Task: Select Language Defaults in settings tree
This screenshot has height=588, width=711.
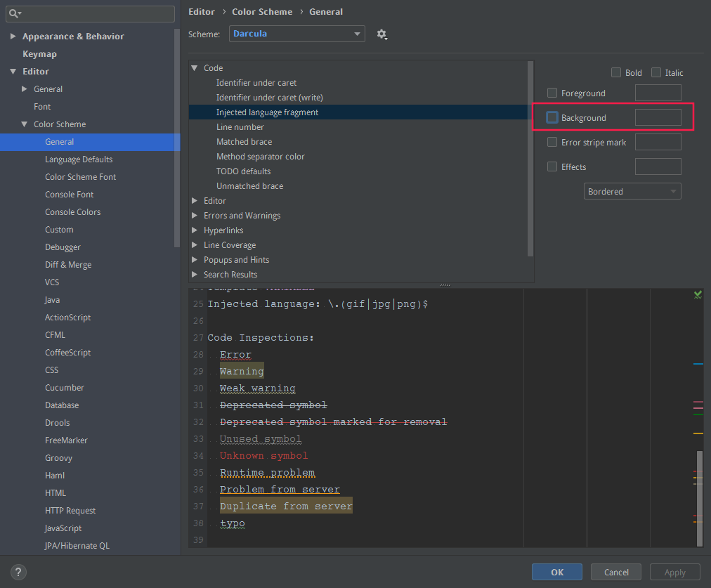Action: click(79, 159)
